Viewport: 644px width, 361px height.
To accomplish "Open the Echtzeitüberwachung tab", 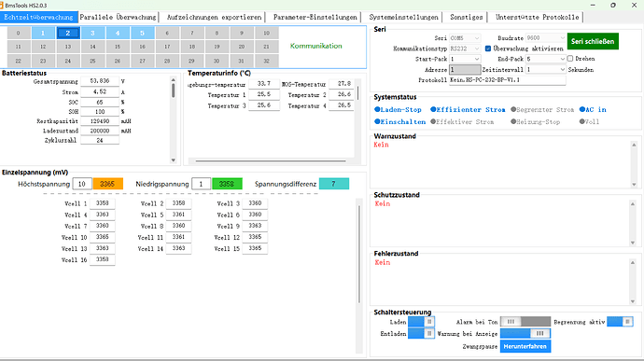I will tap(38, 17).
